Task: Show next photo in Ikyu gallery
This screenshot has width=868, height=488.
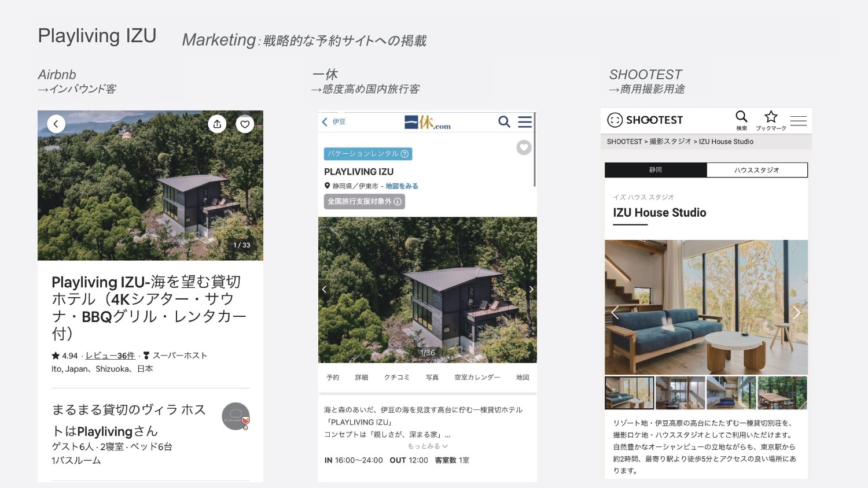Action: (x=531, y=289)
